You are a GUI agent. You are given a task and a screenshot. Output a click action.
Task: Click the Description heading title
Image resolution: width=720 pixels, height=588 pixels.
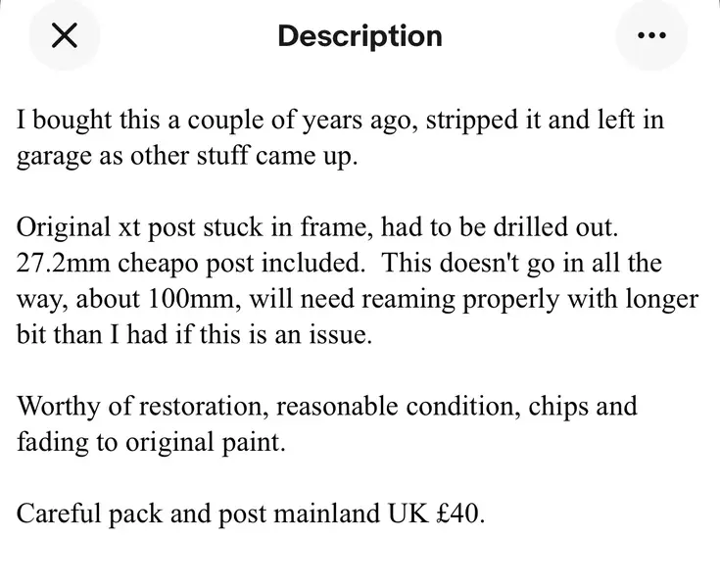pos(360,36)
